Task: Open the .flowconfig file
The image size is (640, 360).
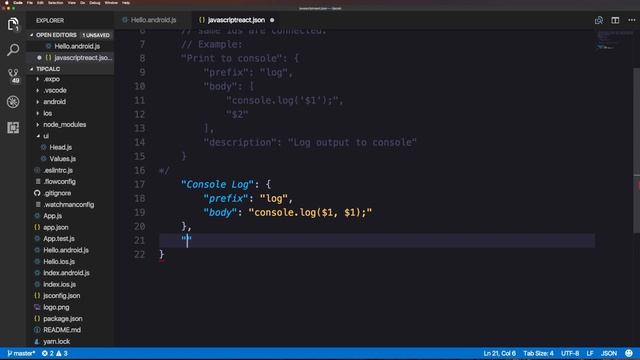Action: click(60, 182)
